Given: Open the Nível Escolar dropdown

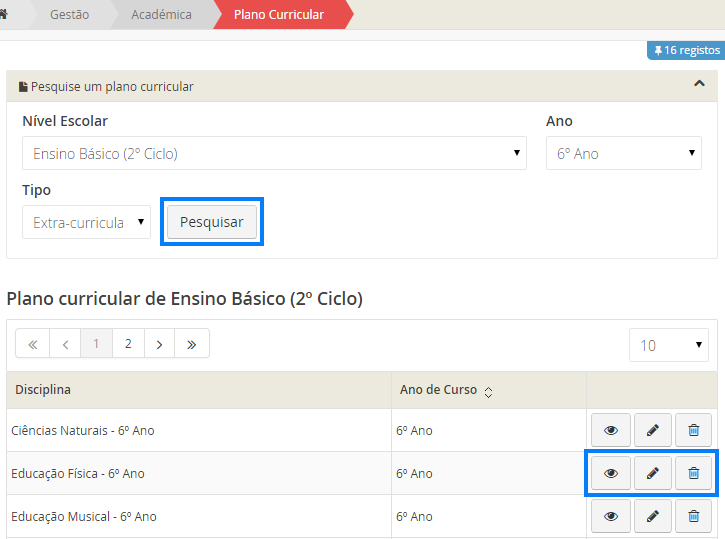Looking at the screenshot, I should click(274, 153).
